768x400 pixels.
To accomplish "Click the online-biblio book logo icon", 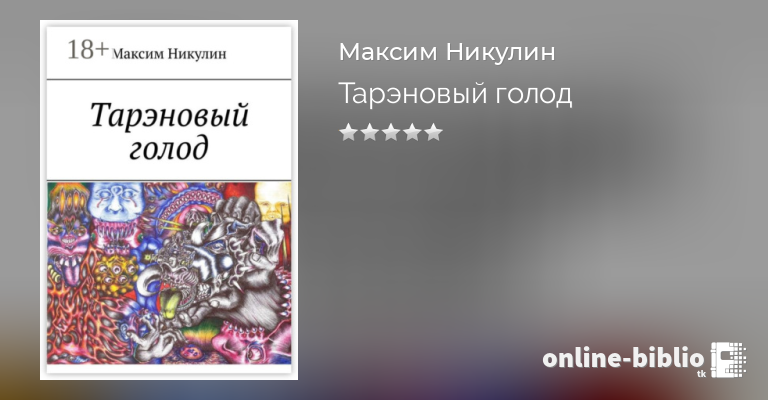I will click(728, 360).
